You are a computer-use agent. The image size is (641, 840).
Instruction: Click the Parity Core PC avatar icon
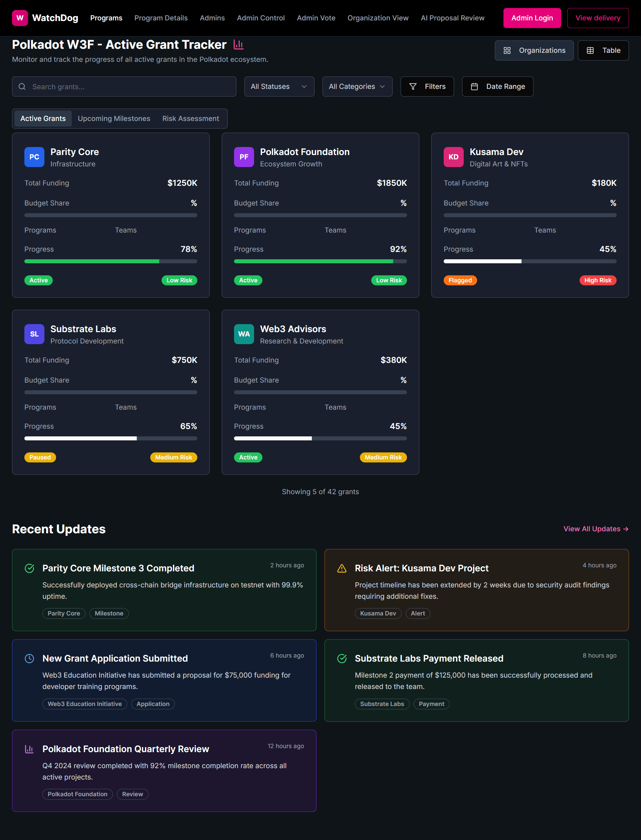tap(34, 157)
